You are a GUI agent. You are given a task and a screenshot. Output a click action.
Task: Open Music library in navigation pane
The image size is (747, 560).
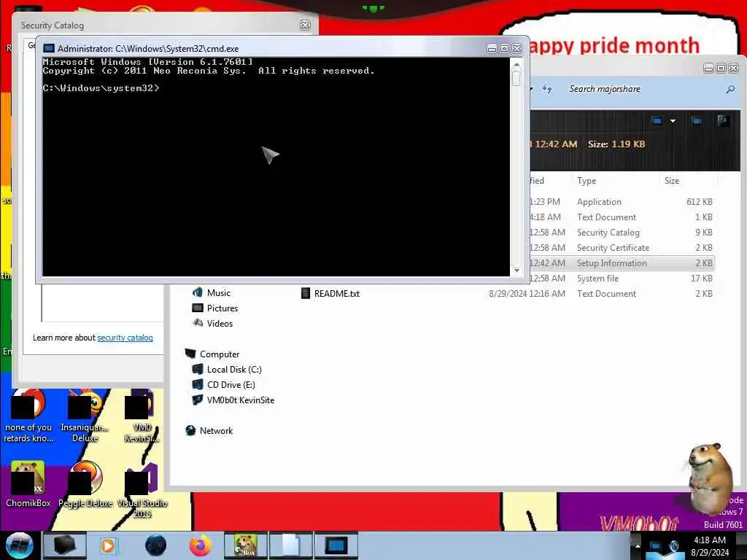tap(219, 293)
